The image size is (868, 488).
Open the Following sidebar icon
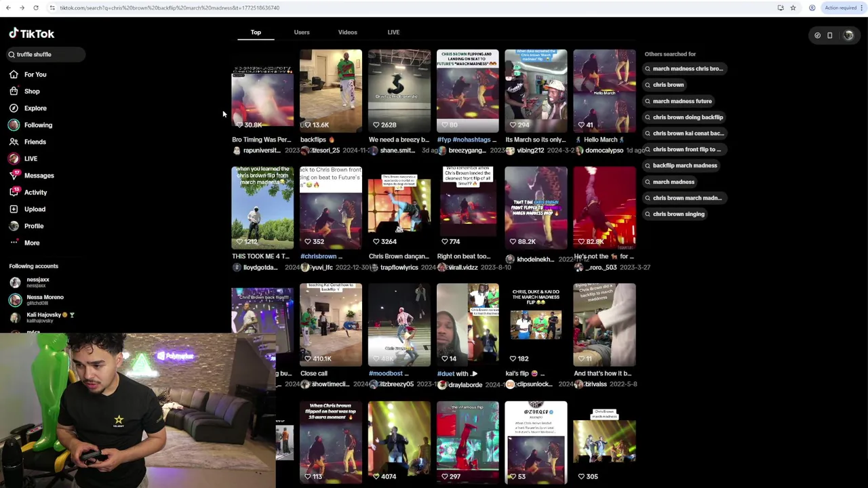(14, 125)
